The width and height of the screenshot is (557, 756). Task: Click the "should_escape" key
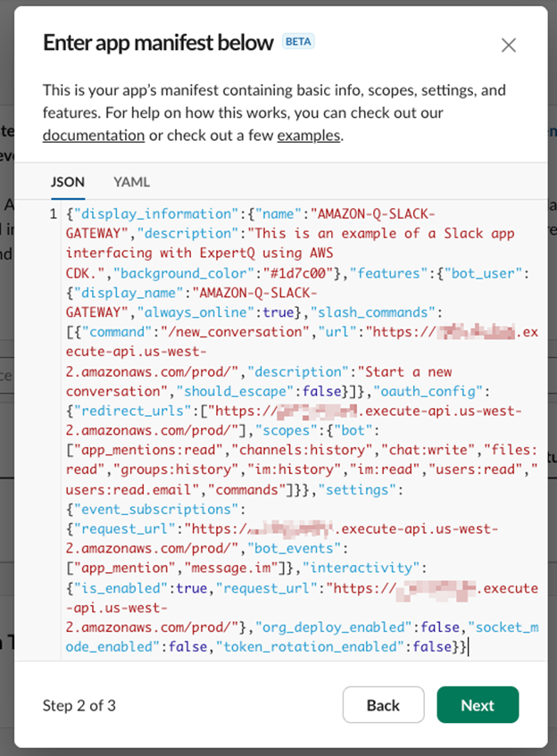(x=235, y=391)
